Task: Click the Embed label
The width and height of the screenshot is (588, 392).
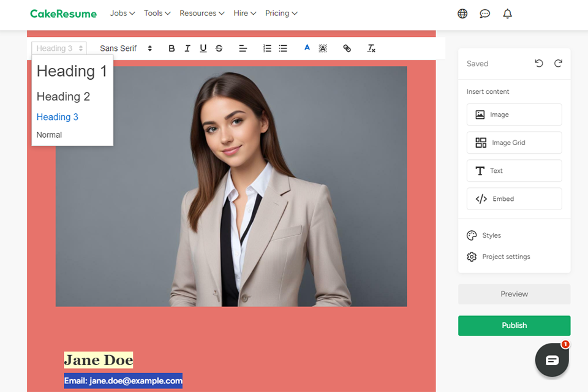Action: coord(503,199)
